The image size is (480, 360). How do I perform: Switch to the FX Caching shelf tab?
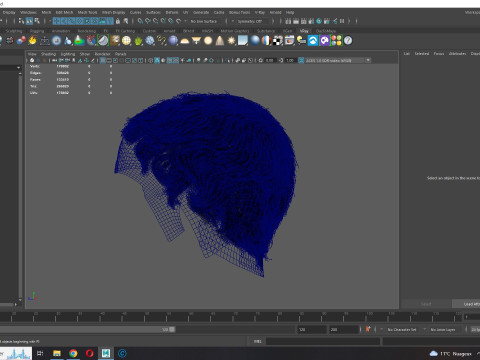click(x=125, y=31)
